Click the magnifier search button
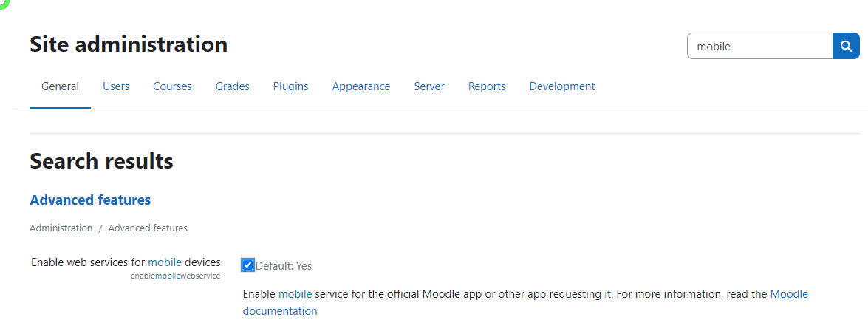Screen dimensions: 868x323 point(846,46)
